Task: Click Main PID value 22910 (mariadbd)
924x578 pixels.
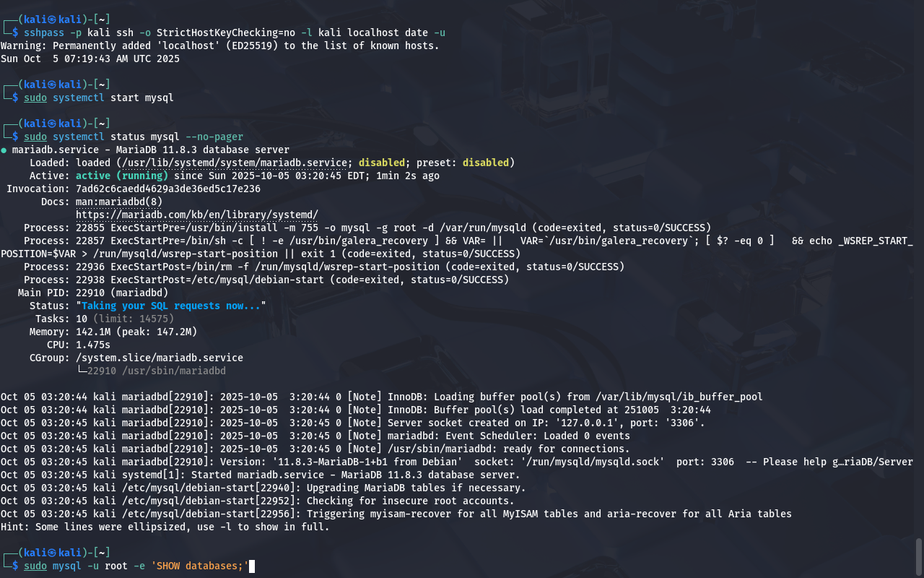Action: (121, 293)
